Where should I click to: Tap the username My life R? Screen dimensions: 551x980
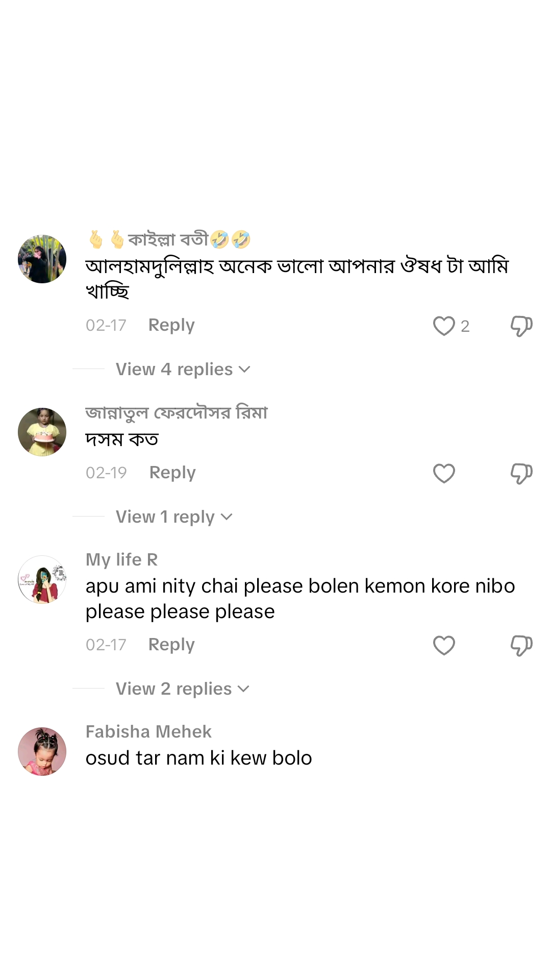pos(121,559)
